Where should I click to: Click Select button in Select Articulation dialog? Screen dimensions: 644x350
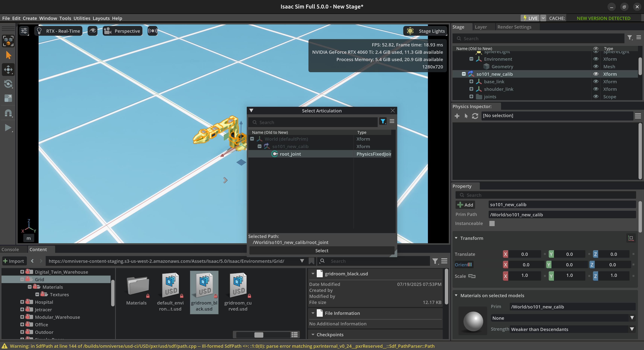point(322,251)
